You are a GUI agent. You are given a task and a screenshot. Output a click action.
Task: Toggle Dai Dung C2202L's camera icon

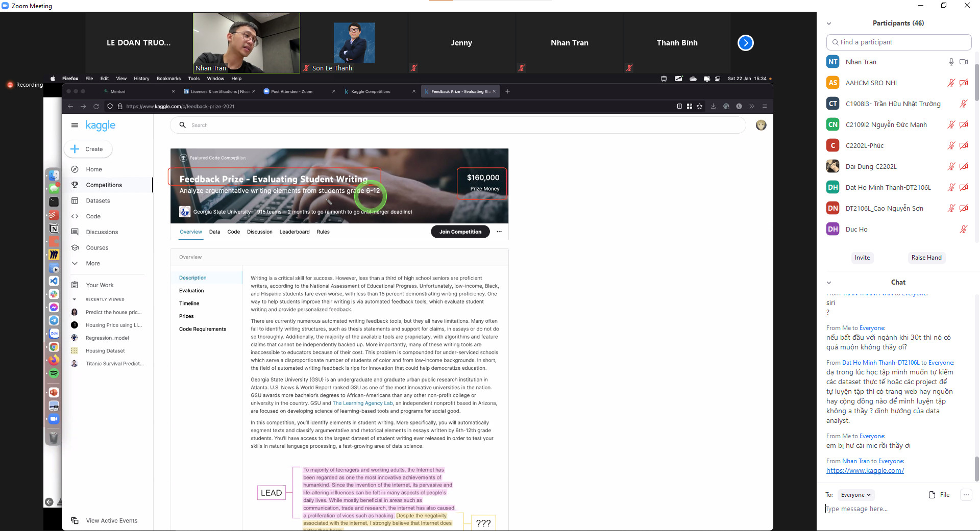coord(964,166)
